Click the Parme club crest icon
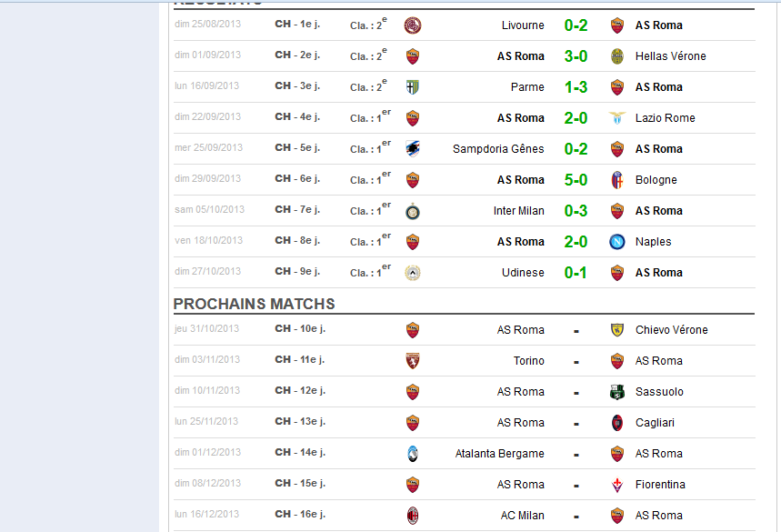 (413, 87)
